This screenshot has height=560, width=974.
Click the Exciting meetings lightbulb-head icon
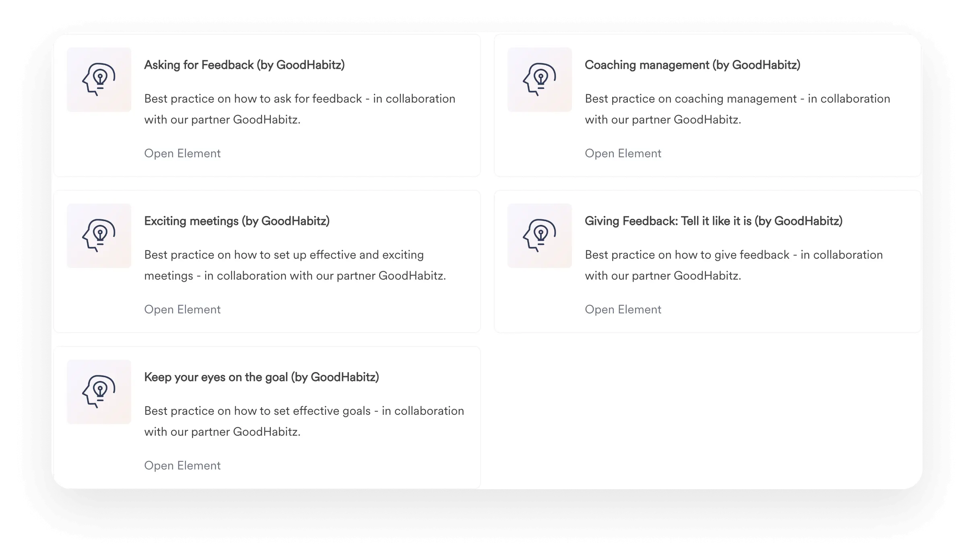(x=99, y=236)
